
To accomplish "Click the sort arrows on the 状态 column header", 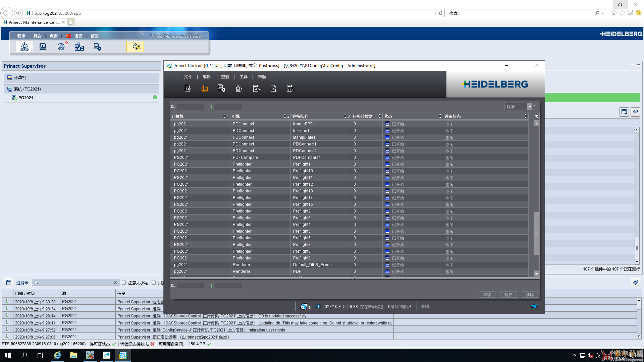I will tap(440, 116).
